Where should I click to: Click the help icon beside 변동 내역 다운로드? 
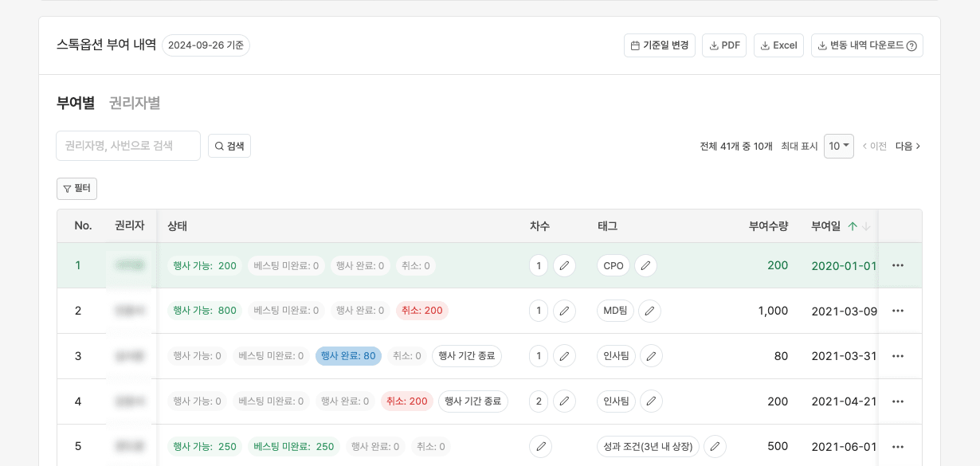tap(911, 45)
